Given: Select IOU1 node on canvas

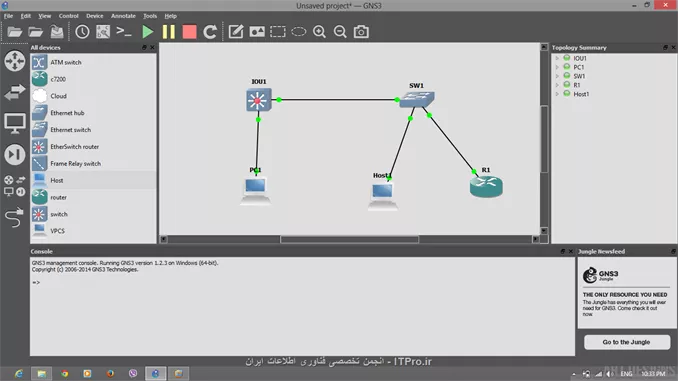Looking at the screenshot, I should click(x=259, y=100).
